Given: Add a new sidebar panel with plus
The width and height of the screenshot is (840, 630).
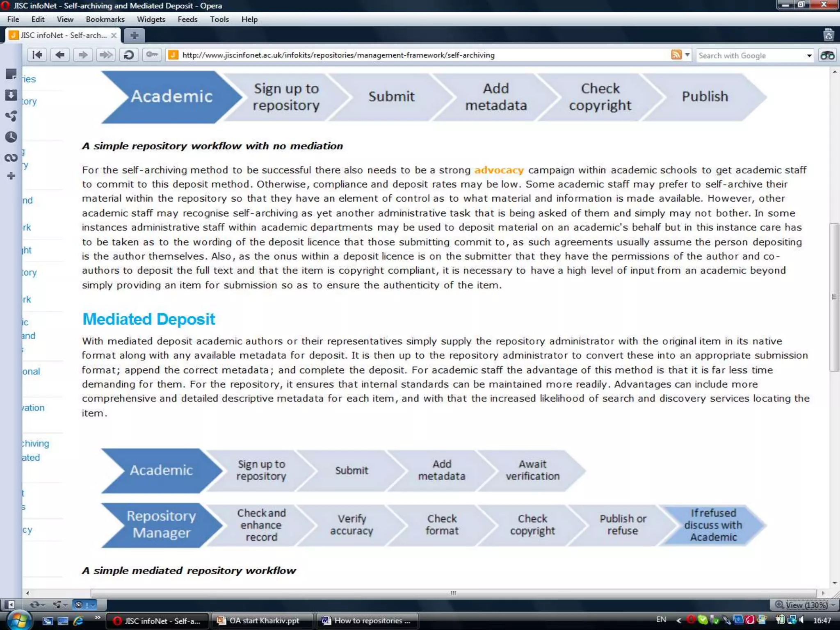Looking at the screenshot, I should pyautogui.click(x=11, y=176).
